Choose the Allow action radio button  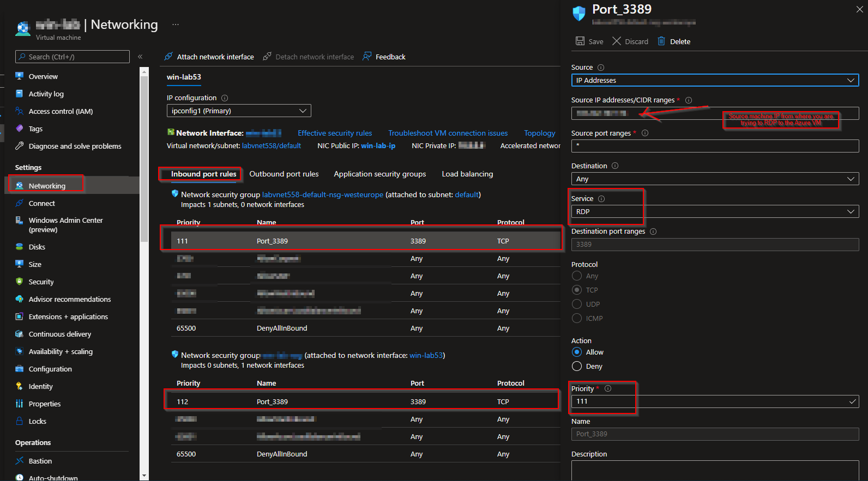(577, 352)
